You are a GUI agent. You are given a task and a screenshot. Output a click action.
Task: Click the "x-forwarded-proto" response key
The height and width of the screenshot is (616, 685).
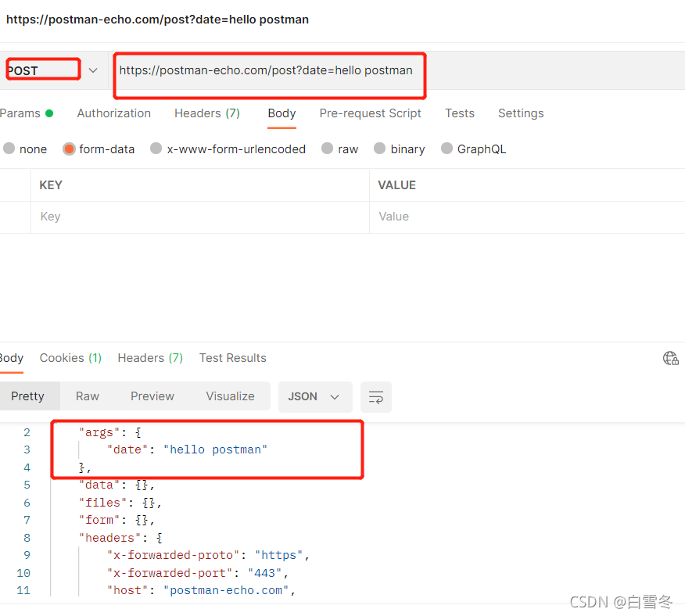(173, 555)
